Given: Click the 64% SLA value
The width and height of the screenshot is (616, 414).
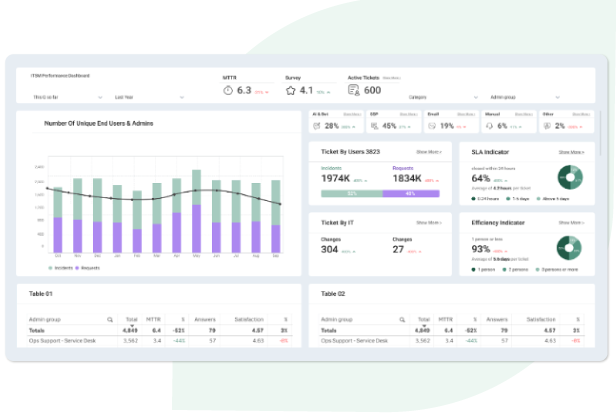Looking at the screenshot, I should (481, 178).
